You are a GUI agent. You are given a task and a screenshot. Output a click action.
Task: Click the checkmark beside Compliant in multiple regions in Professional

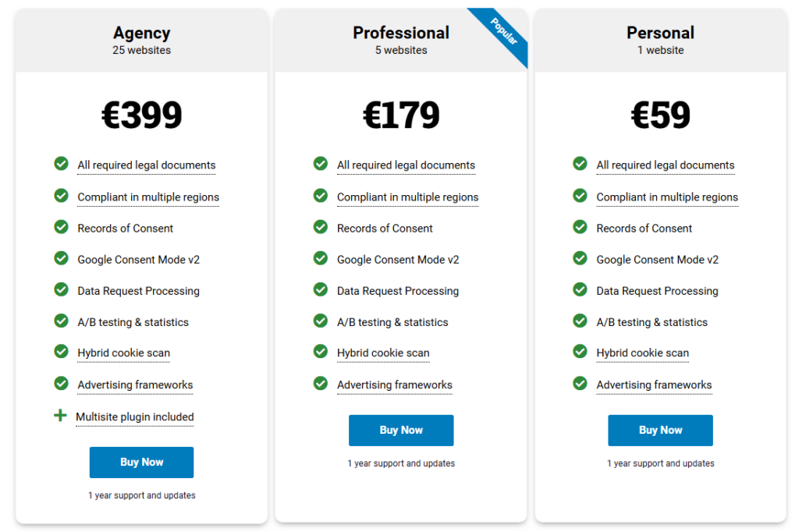point(321,197)
